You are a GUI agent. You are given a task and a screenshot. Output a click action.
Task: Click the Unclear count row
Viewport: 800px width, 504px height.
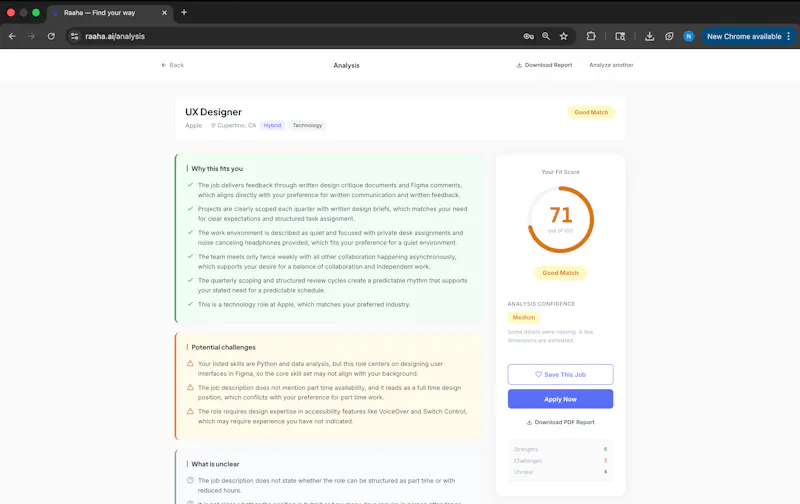(x=560, y=472)
